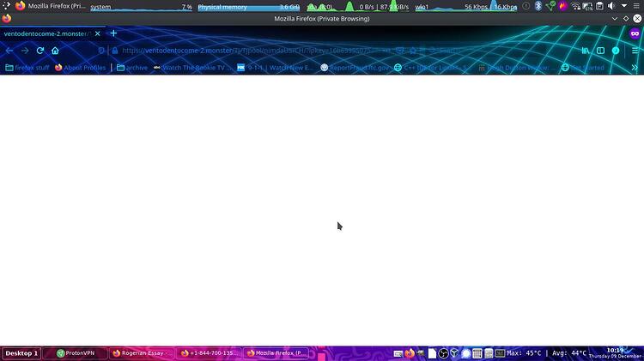Open the Watch The Rookie TV bookmark
The height and width of the screenshot is (361, 644).
point(191,68)
